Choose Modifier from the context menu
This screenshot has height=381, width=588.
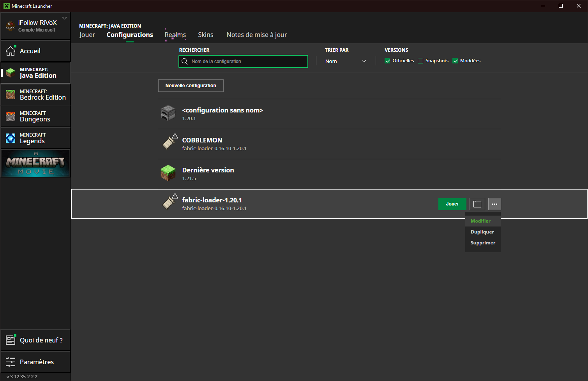(483, 221)
